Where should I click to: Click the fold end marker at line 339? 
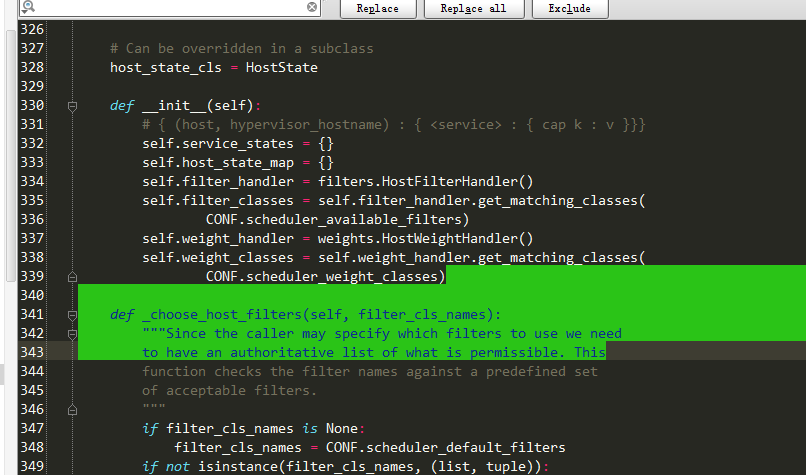pos(72,277)
